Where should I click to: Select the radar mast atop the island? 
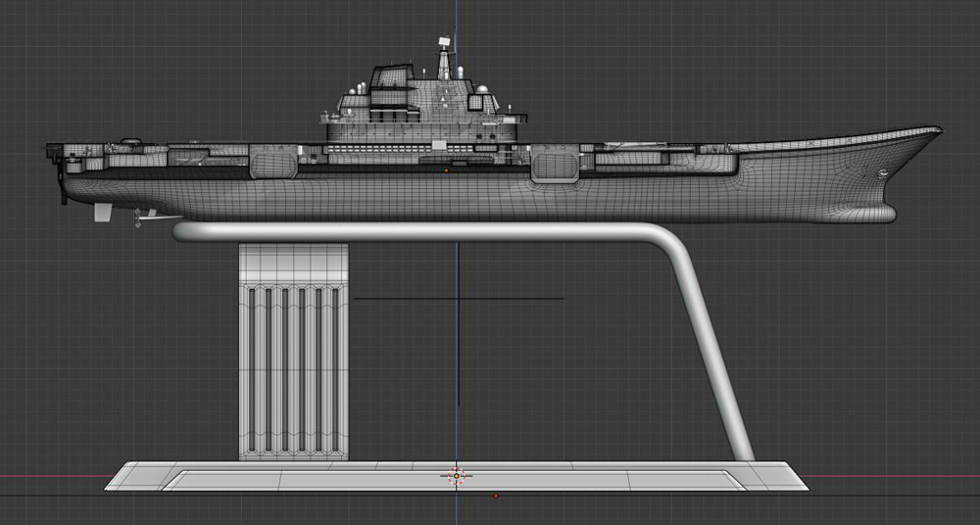tap(444, 59)
